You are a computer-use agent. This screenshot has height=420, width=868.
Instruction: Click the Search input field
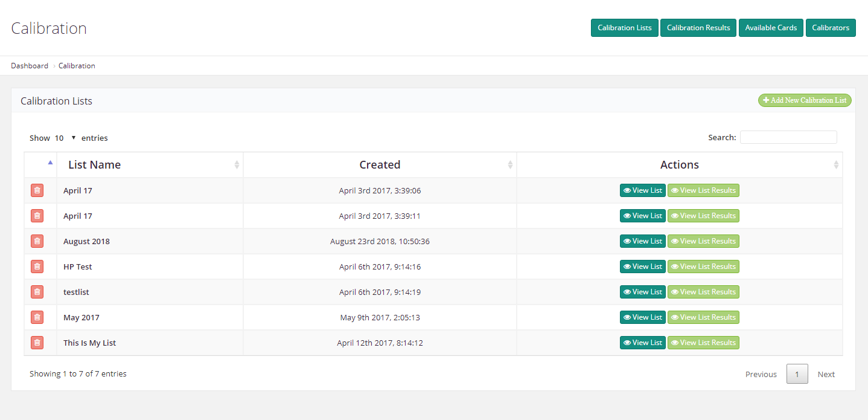coord(788,137)
